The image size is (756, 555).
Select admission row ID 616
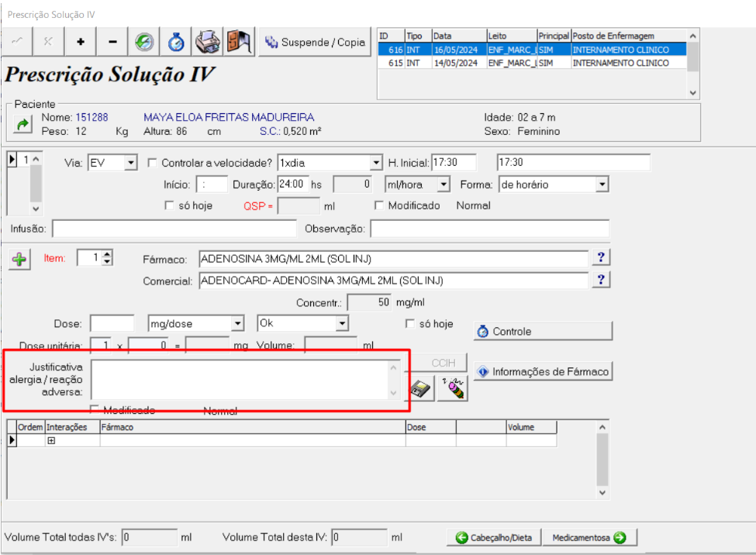click(532, 50)
